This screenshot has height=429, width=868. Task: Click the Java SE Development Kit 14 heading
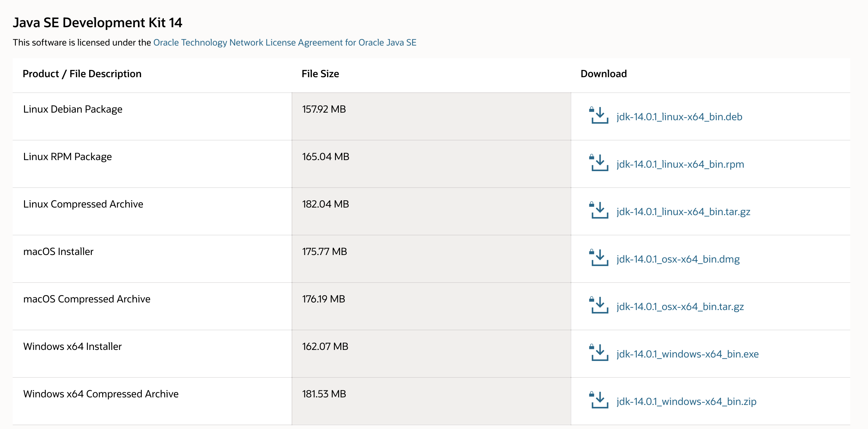(97, 22)
